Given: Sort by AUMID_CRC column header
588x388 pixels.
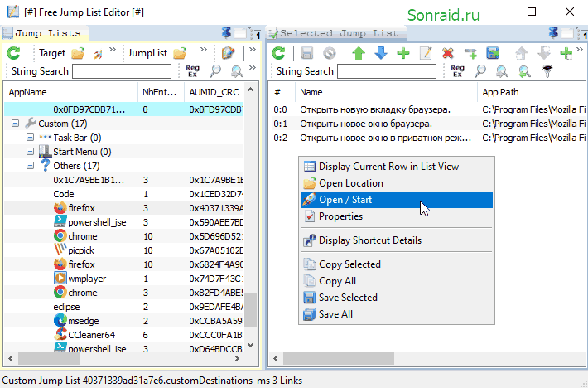Looking at the screenshot, I should pyautogui.click(x=214, y=92).
